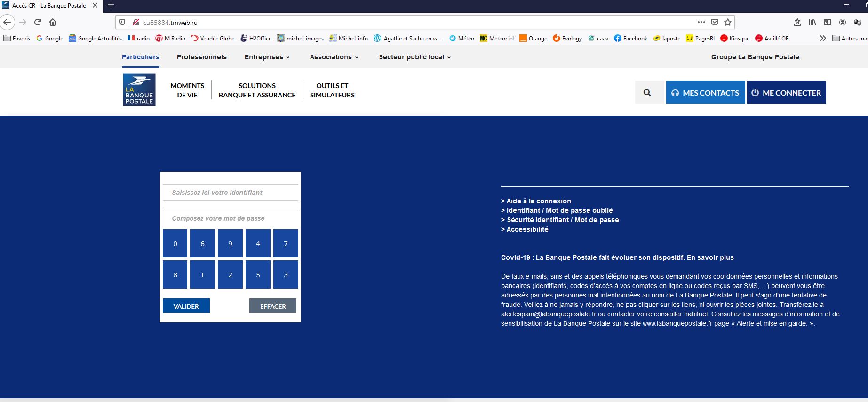Open the page actions three-dot menu
The height and width of the screenshot is (402, 868).
[x=701, y=22]
